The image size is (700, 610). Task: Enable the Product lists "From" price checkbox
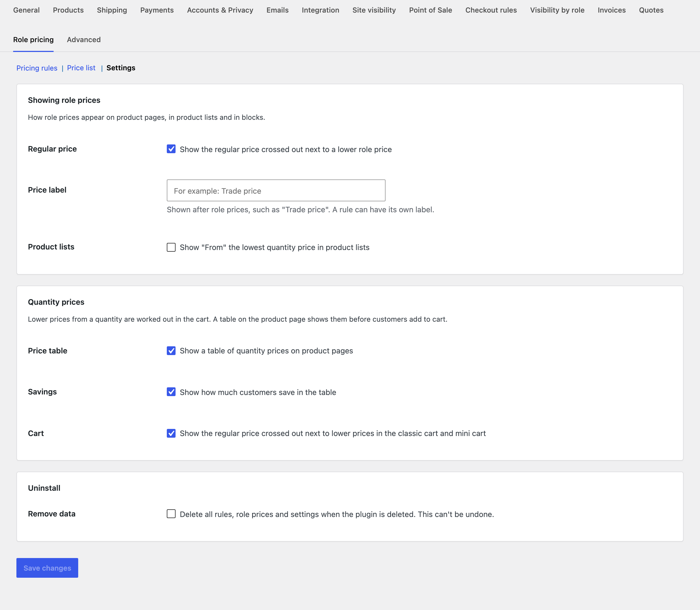point(171,247)
